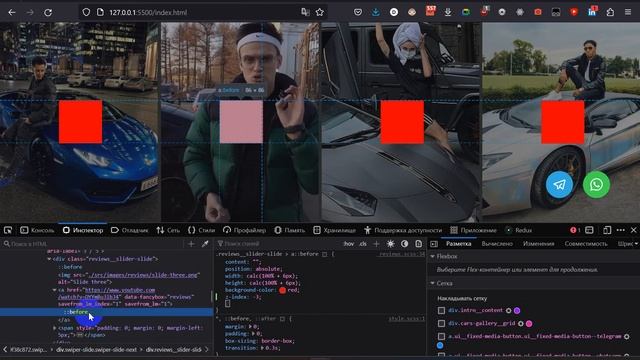640x360 pixels.
Task: Click the green WhatsApp floating button
Action: (596, 184)
